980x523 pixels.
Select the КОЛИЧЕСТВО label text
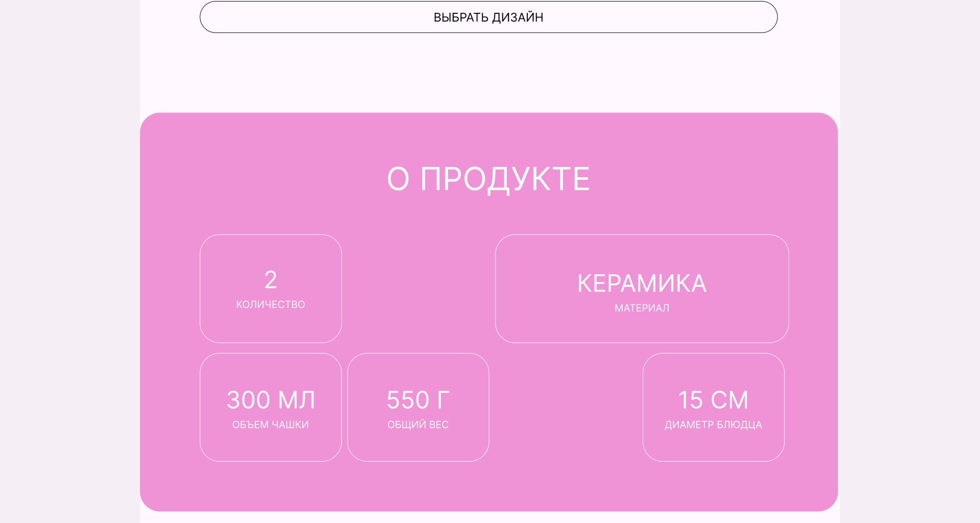pos(271,305)
